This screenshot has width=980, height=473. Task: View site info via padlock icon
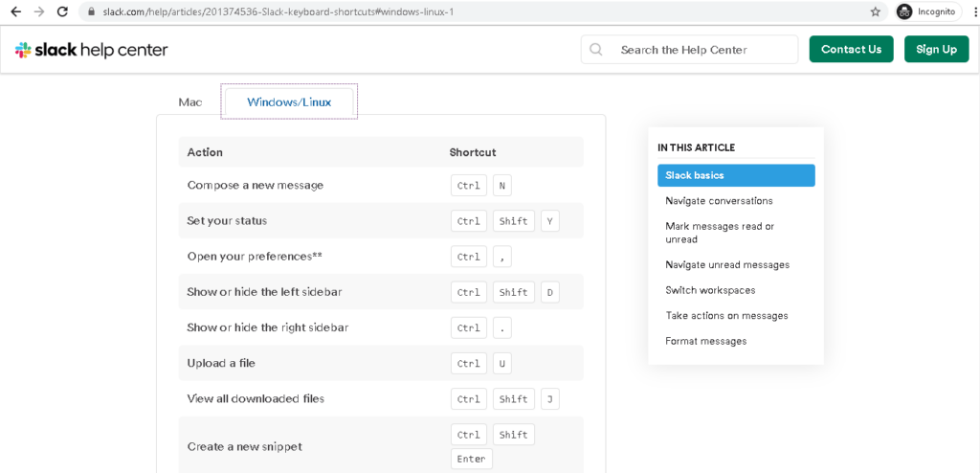click(x=91, y=11)
